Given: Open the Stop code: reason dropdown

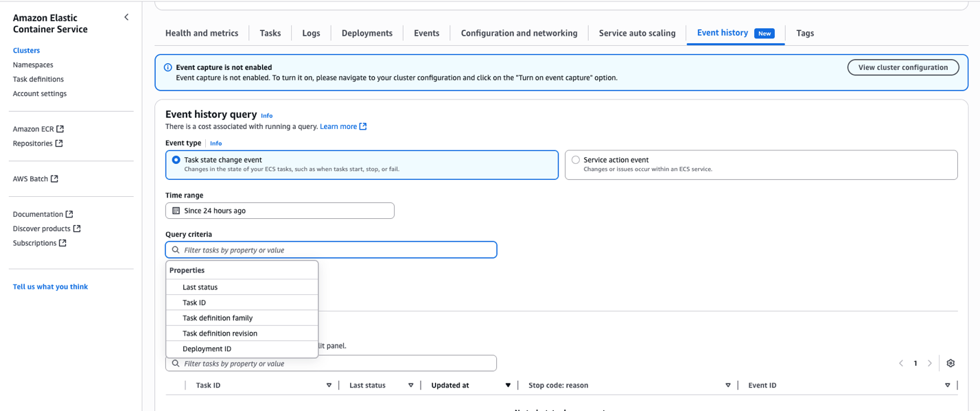Looking at the screenshot, I should [727, 385].
